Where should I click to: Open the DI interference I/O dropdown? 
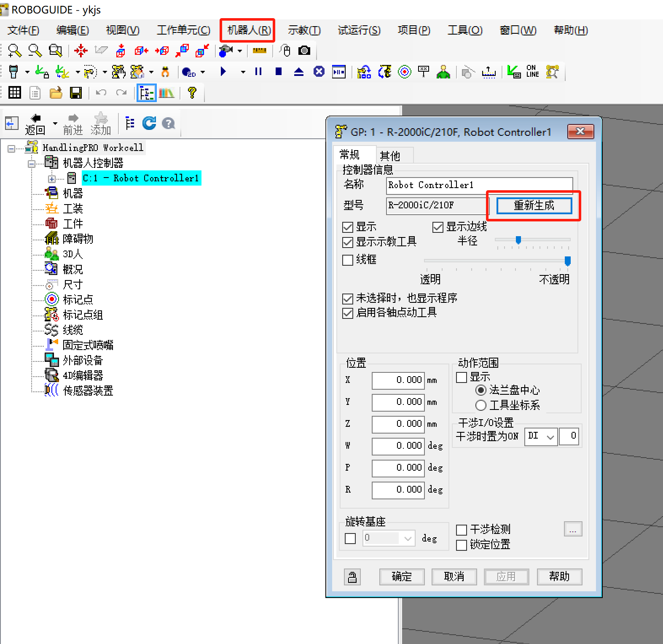(541, 436)
